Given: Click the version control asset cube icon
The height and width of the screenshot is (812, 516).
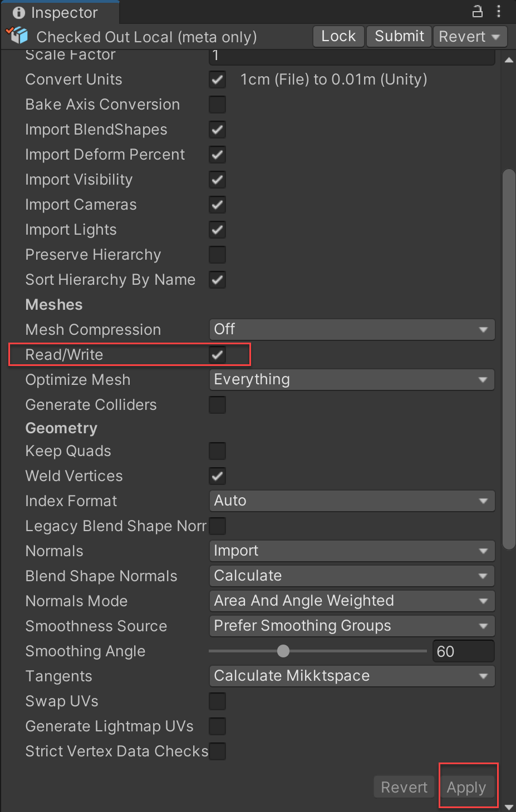Looking at the screenshot, I should [18, 36].
